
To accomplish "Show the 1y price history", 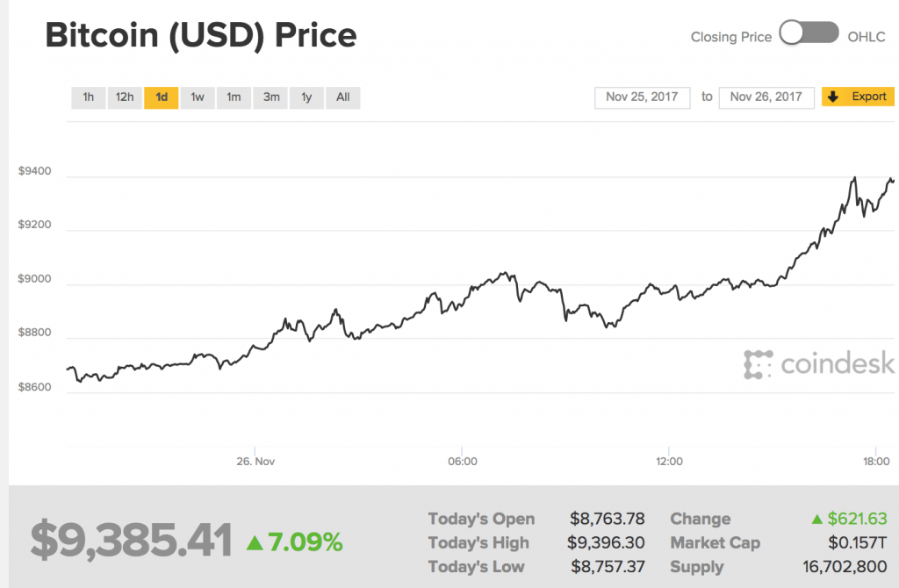I will [306, 97].
